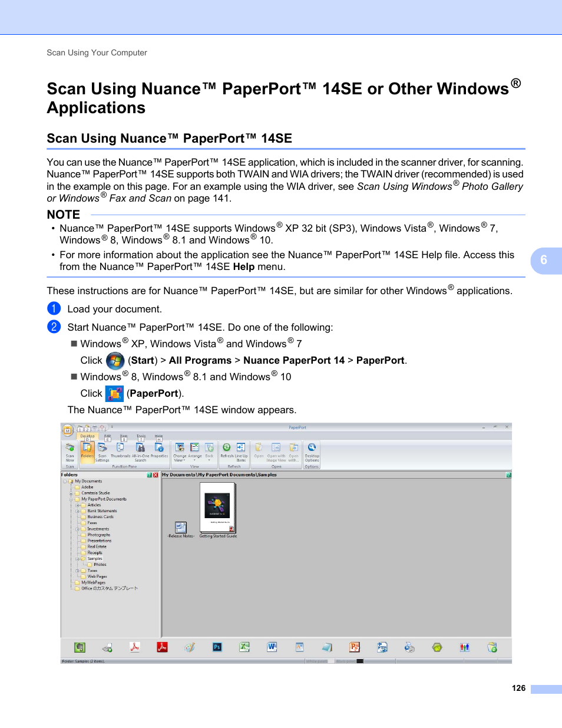
Task: Click Open with Image View
Action: click(x=276, y=452)
